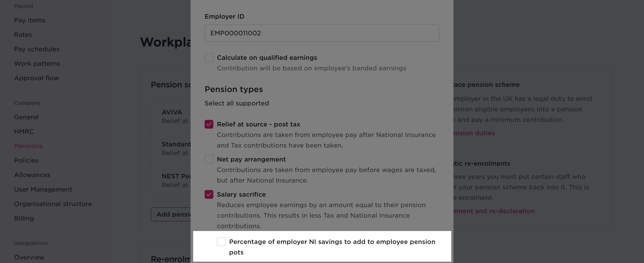The height and width of the screenshot is (263, 644).
Task: Navigate to Policies
Action: tap(26, 160)
